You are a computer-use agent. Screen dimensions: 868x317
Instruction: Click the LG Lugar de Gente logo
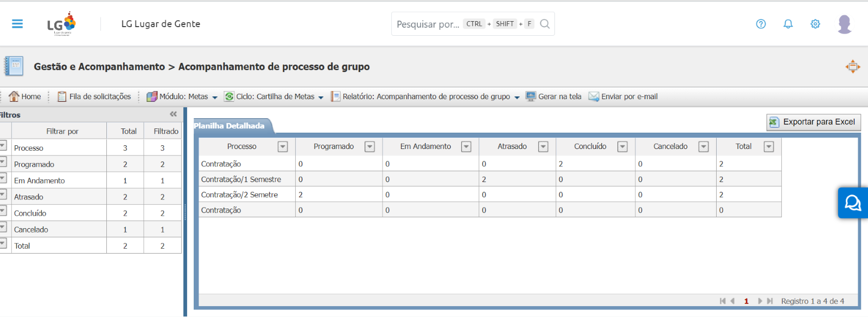pos(61,24)
